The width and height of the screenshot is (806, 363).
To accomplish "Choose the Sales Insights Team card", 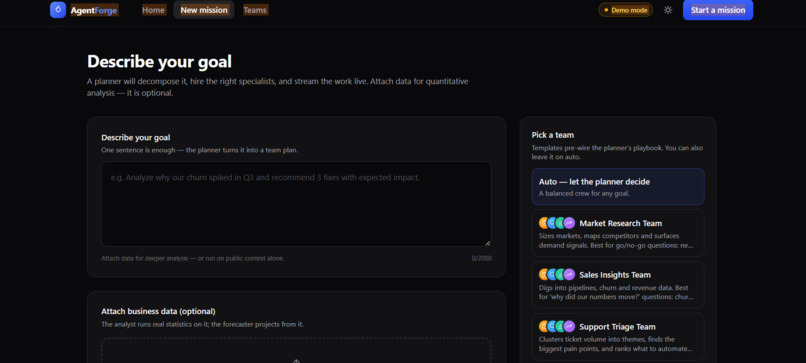I will pyautogui.click(x=618, y=285).
